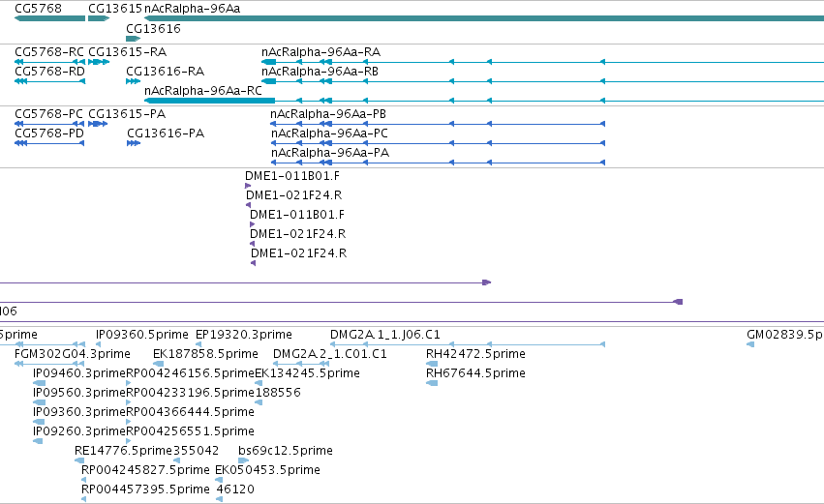Select EST label EP19320.3prime
The width and height of the screenshot is (824, 504).
pyautogui.click(x=244, y=335)
